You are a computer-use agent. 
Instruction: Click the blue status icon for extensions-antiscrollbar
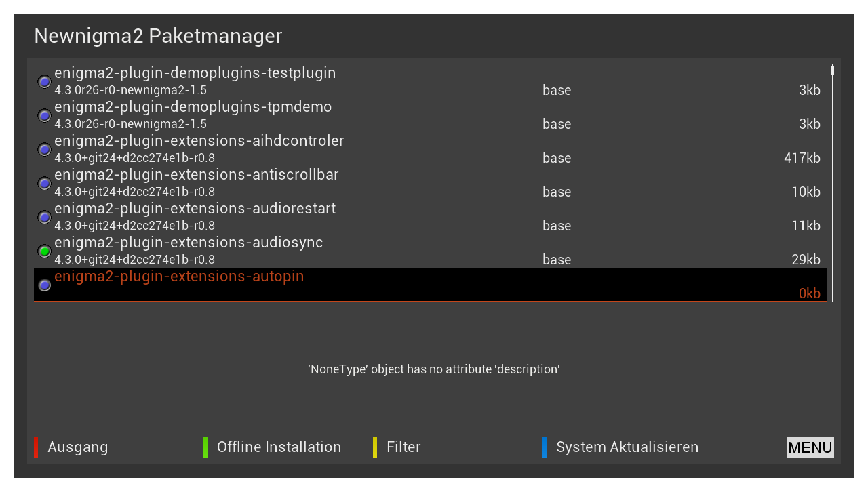pyautogui.click(x=45, y=184)
